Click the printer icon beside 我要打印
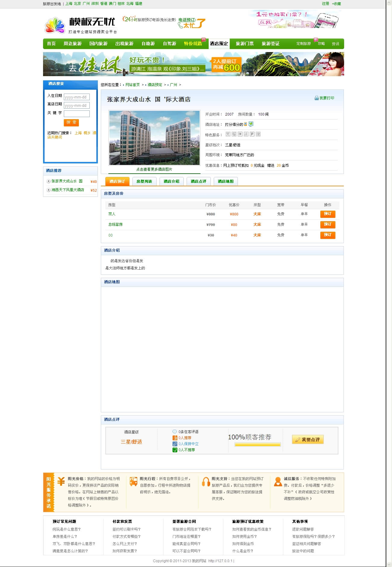This screenshot has width=392, height=567. [316, 98]
